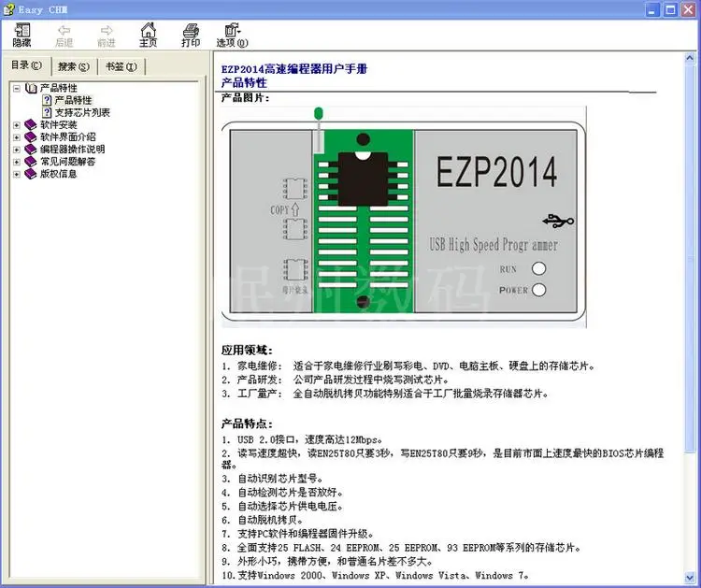Click the purple book icon for 编程器操作说明
This screenshot has height=588, width=701.
click(31, 150)
